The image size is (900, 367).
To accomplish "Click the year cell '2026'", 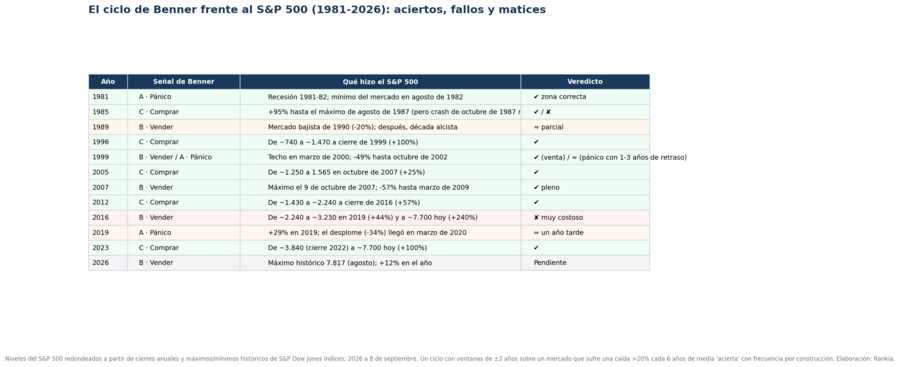I will click(108, 262).
